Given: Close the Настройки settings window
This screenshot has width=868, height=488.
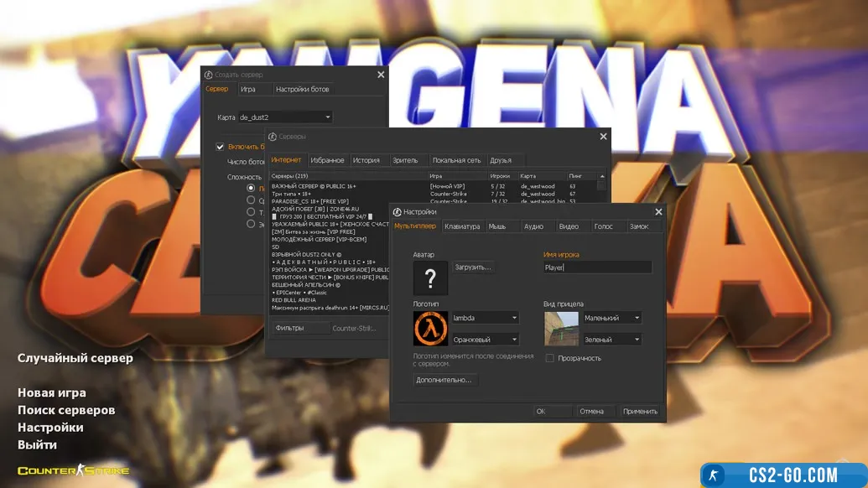Looking at the screenshot, I should [658, 212].
